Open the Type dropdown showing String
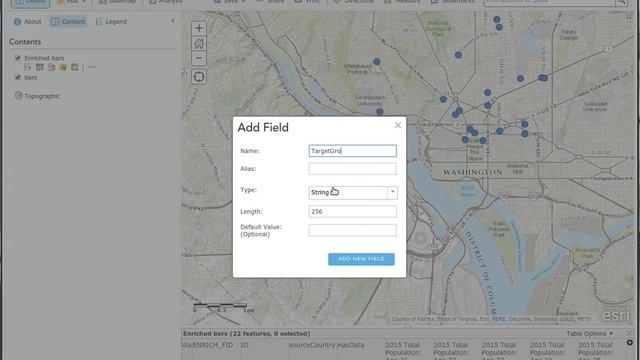This screenshot has width=640, height=360. point(353,192)
